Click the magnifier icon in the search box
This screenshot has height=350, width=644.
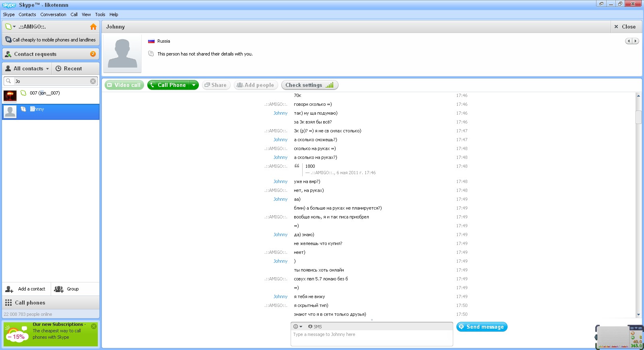click(8, 81)
